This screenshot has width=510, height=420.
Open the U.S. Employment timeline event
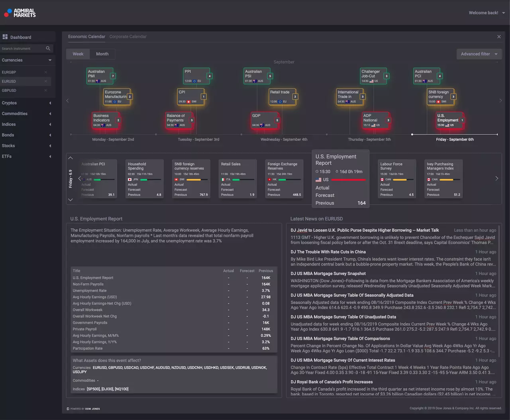pyautogui.click(x=449, y=121)
